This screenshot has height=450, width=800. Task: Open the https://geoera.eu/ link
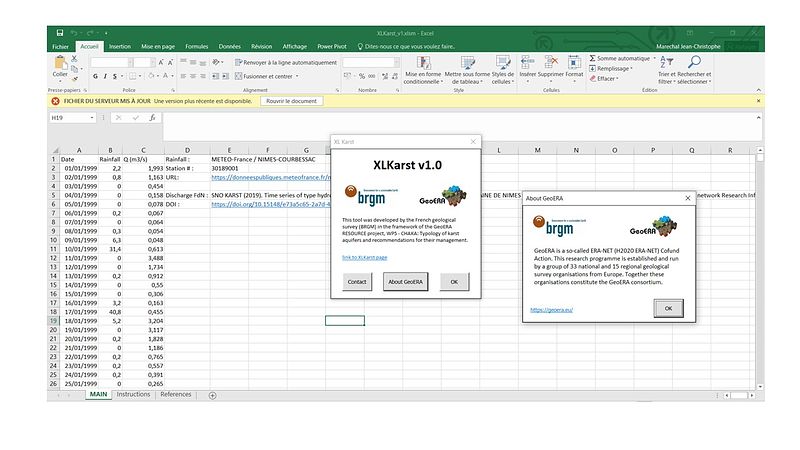pos(551,310)
